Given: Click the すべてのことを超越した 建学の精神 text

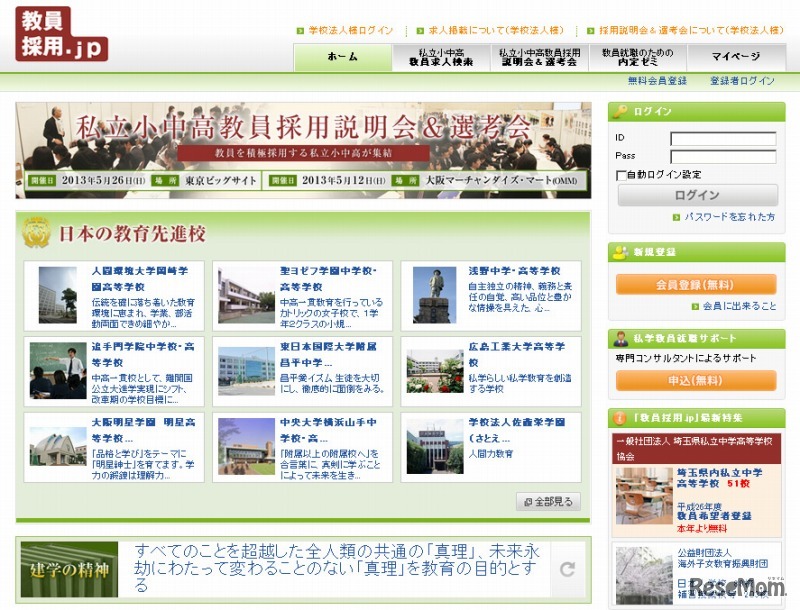Looking at the screenshot, I should pos(337,568).
